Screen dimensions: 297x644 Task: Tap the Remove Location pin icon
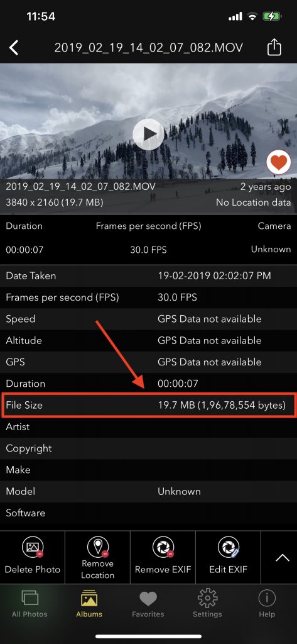(97, 547)
